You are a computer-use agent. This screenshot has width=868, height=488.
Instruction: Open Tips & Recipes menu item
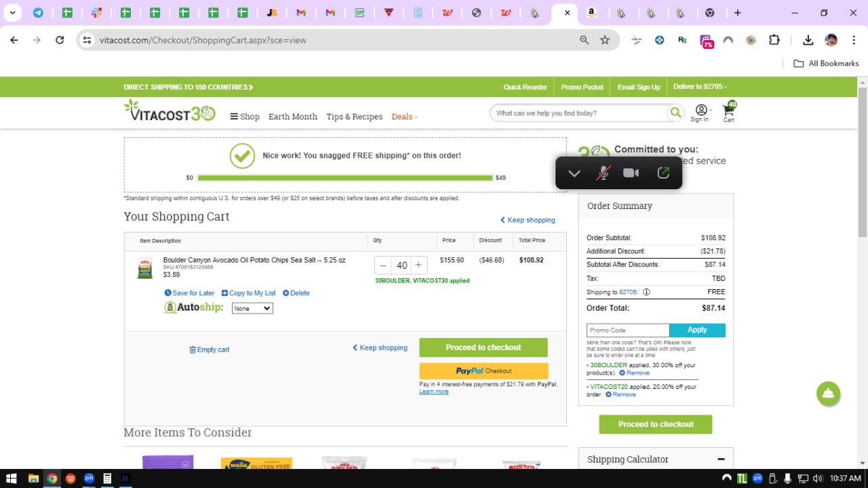tap(354, 117)
